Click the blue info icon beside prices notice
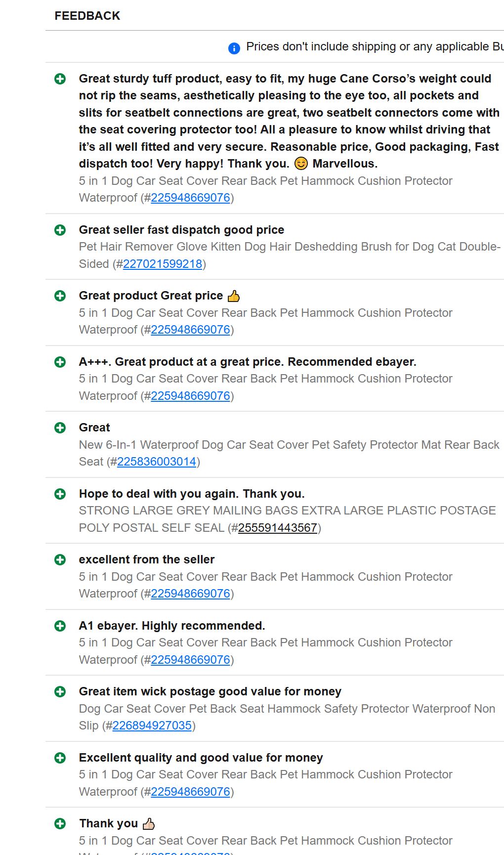Screen dimensions: 504x855 [234, 48]
